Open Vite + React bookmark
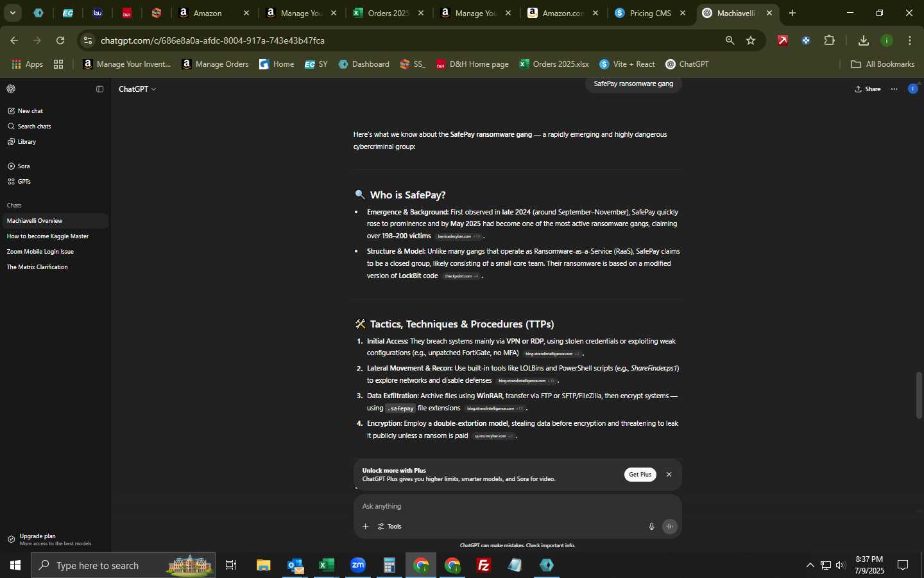 pos(627,64)
